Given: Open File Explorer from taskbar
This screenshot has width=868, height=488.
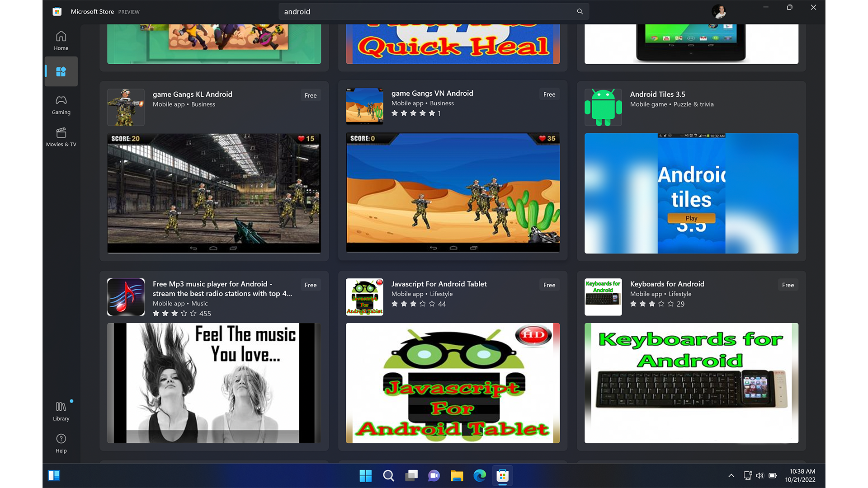Looking at the screenshot, I should [x=457, y=476].
